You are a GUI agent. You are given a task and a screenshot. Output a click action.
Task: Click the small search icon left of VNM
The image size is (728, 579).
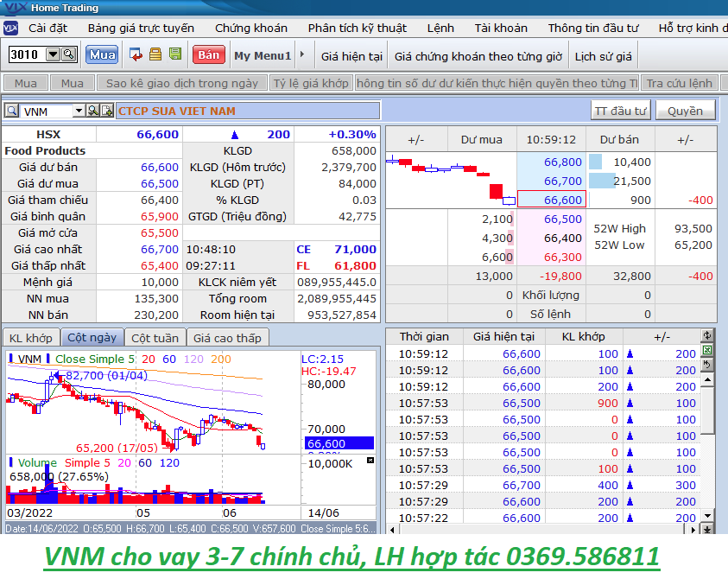pyautogui.click(x=11, y=111)
